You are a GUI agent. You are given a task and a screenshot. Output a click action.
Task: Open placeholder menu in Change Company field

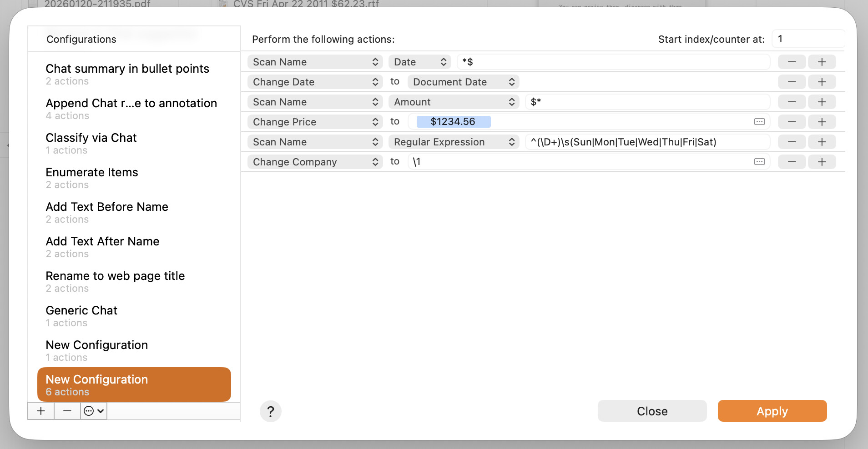point(759,162)
